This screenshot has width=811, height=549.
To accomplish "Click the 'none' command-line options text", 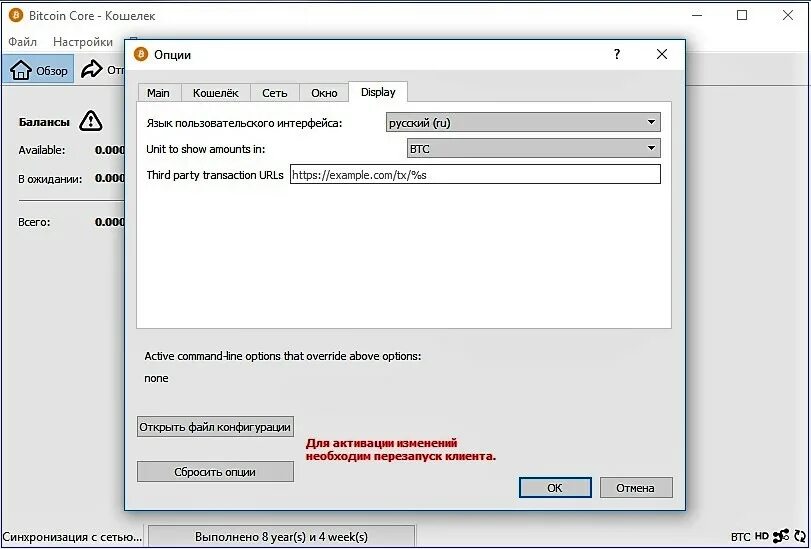I will pos(156,378).
